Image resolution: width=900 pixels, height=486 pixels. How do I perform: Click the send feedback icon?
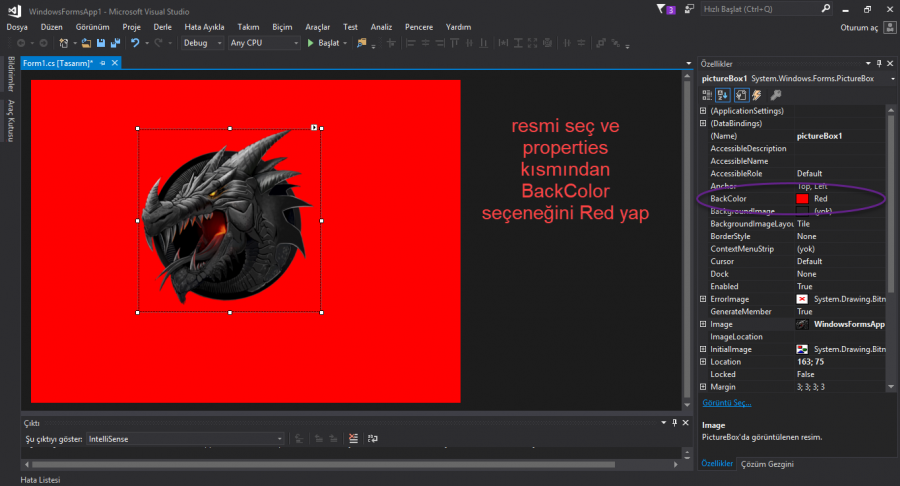[x=689, y=9]
